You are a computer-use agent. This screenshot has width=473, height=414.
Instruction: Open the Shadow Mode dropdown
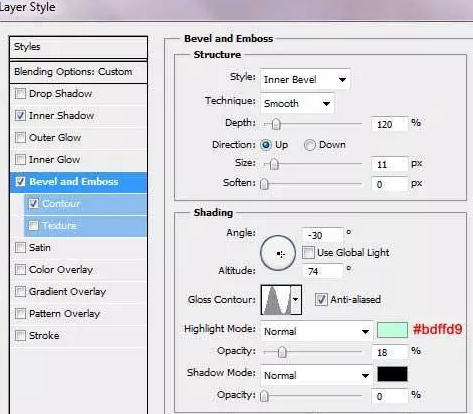point(316,375)
